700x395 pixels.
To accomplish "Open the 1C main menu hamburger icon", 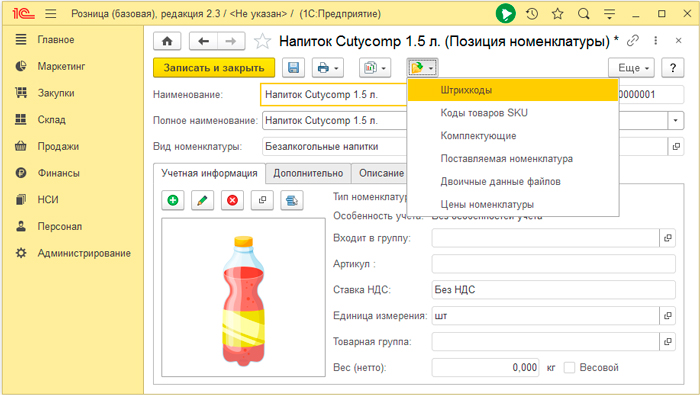I will click(x=51, y=14).
